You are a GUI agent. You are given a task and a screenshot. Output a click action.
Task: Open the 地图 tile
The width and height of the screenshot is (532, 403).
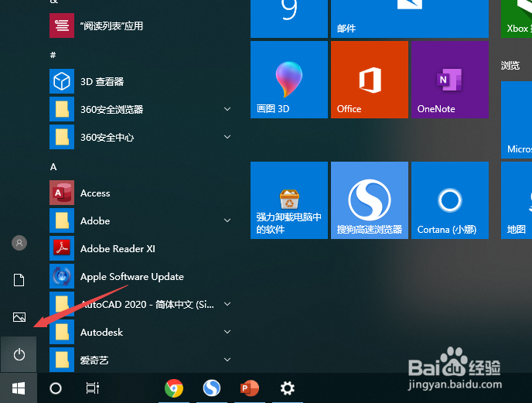tap(517, 200)
